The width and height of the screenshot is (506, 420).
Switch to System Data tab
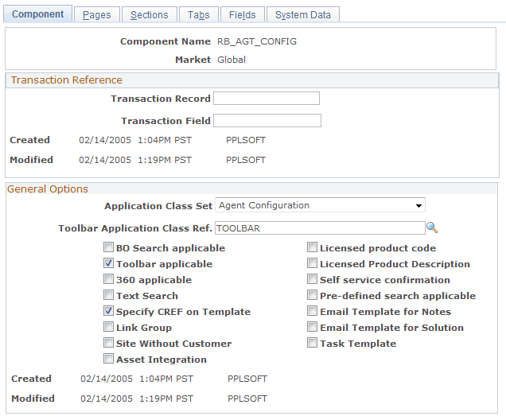(x=302, y=15)
